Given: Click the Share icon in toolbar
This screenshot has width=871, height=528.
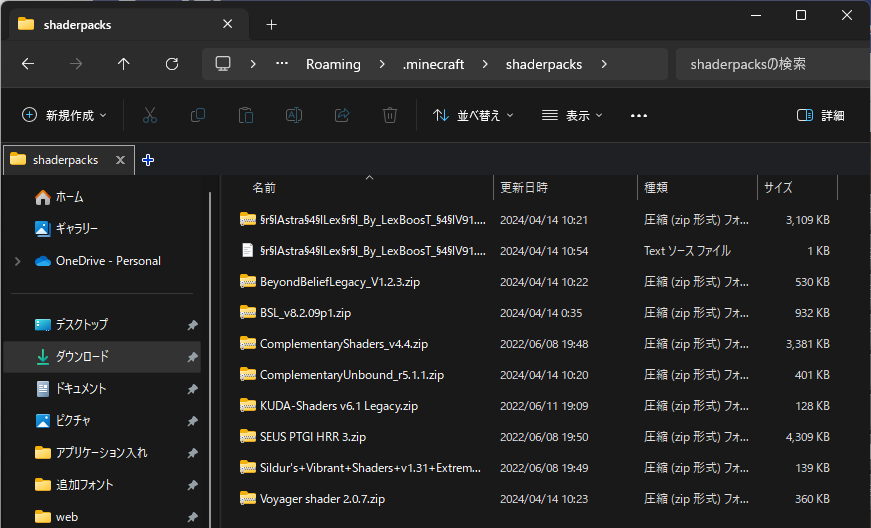Looking at the screenshot, I should pos(342,115).
